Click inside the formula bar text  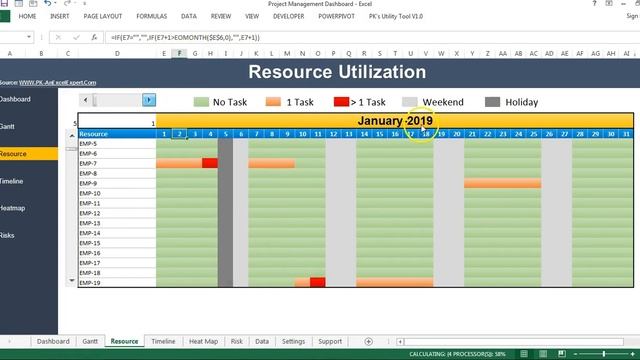(185, 38)
